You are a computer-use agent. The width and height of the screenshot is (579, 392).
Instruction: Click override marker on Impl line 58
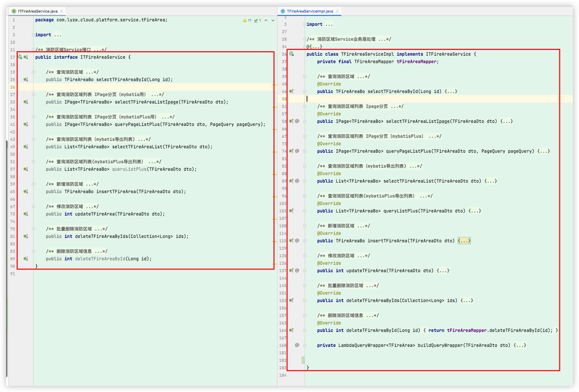point(291,121)
